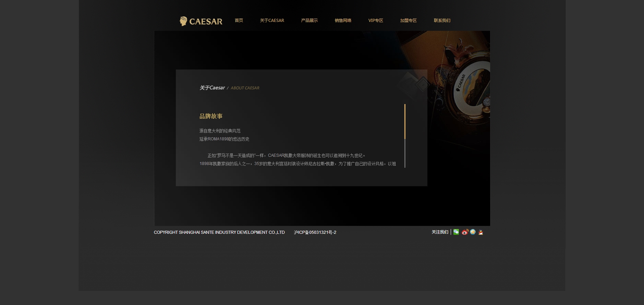Click the paragraph starting 正如"罗马不是一天造成的"
Image resolution: width=644 pixels, height=305 pixels.
tap(287, 155)
